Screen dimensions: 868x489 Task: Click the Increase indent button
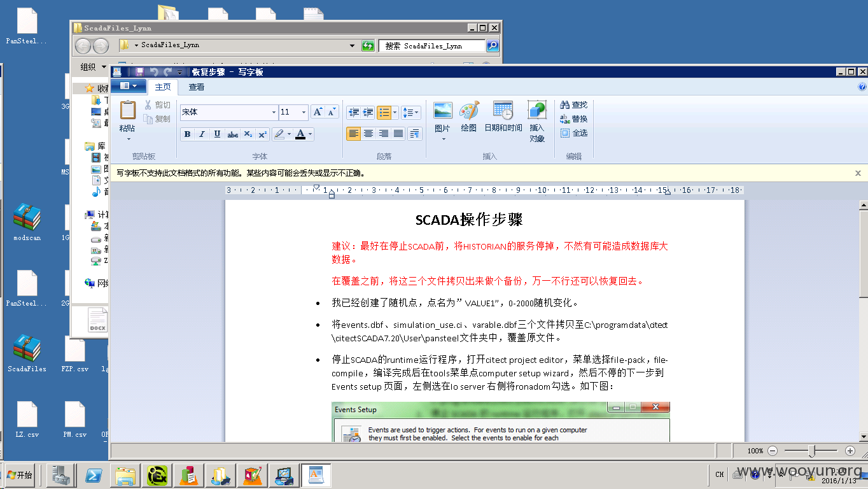(368, 113)
